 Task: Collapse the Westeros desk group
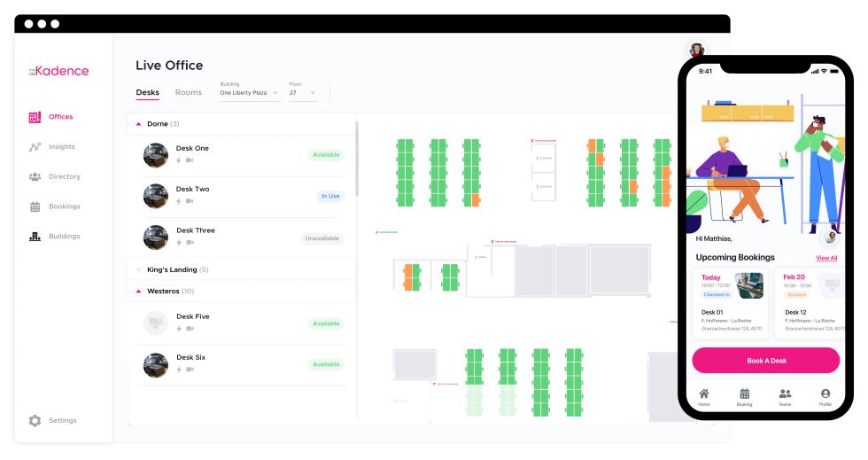138,292
